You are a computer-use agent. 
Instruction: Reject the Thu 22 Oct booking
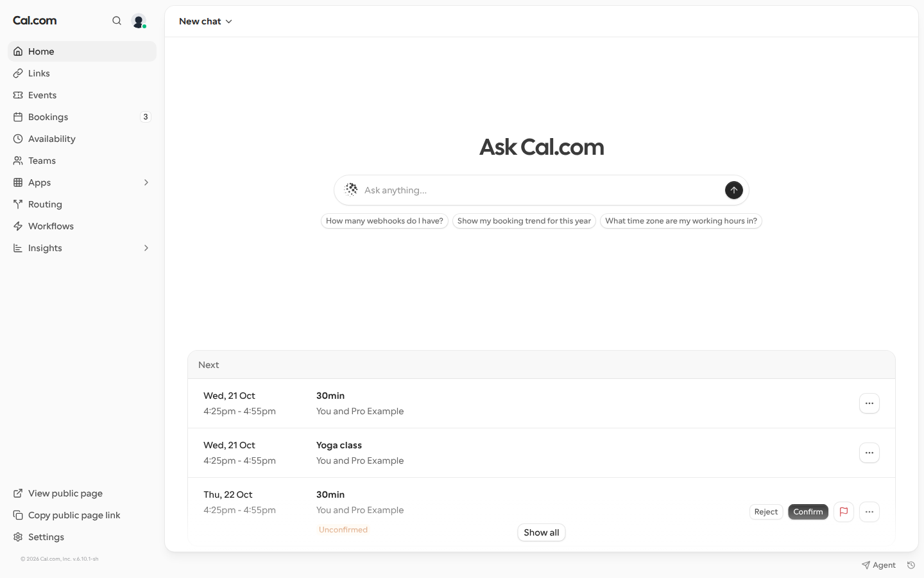point(766,512)
